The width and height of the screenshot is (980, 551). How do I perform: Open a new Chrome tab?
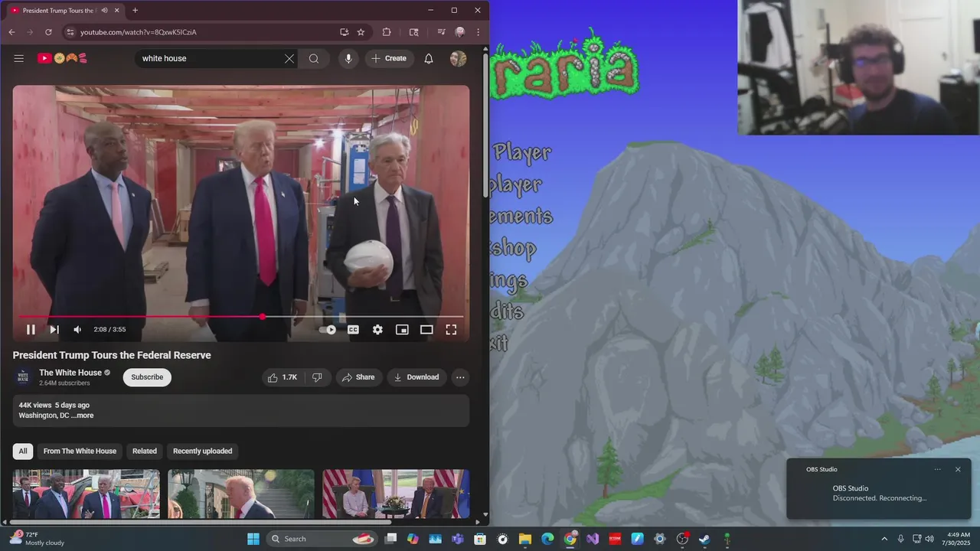[135, 10]
